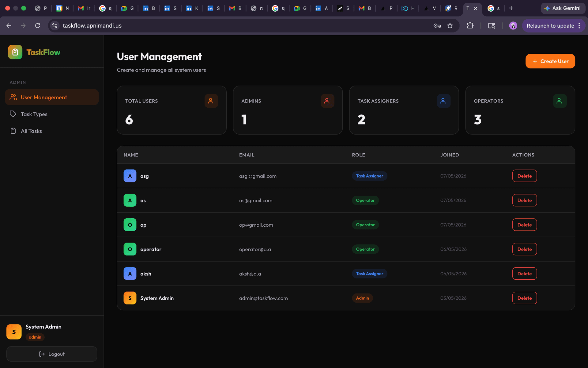
Task: Click the Admin role badge
Action: click(x=362, y=298)
